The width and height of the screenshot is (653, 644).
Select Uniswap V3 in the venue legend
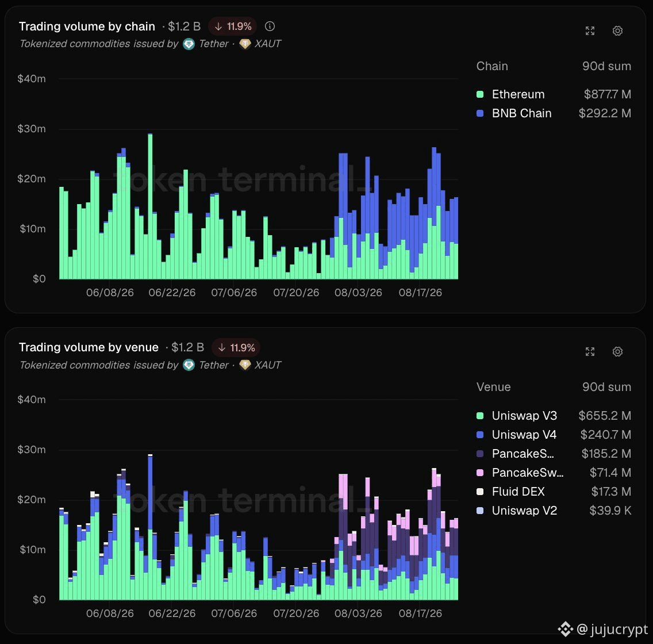524,416
